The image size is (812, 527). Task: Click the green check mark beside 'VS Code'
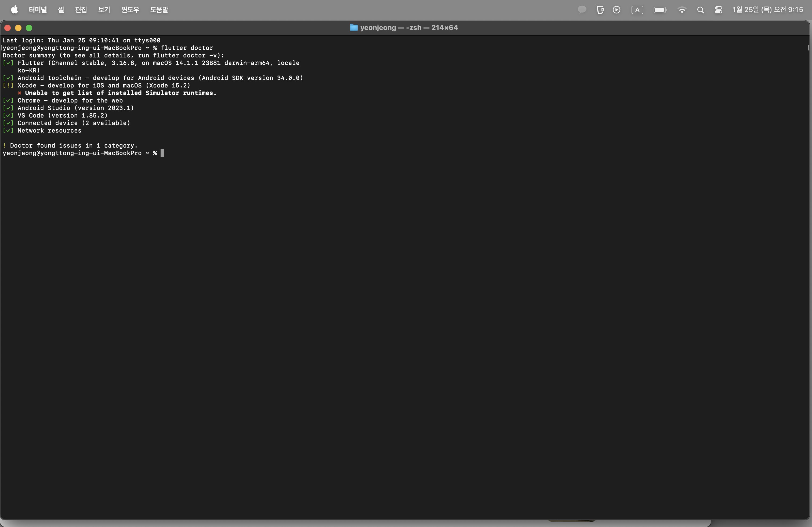click(8, 115)
